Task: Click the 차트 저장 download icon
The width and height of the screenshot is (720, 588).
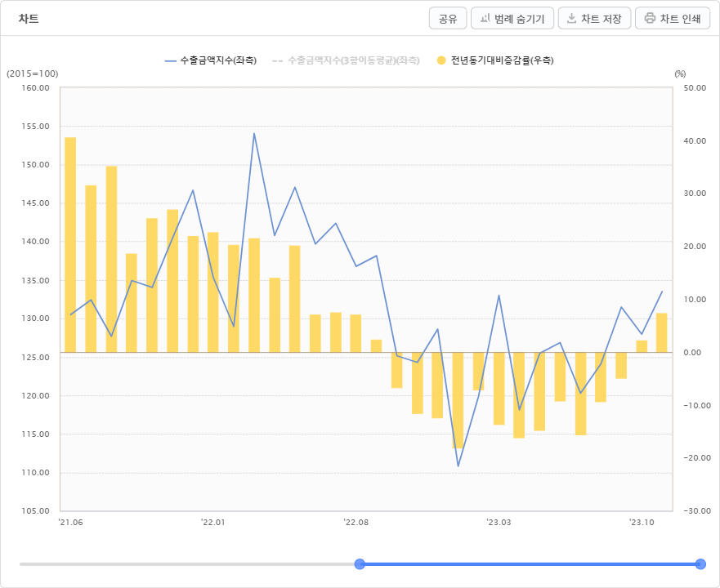Action: pos(571,18)
